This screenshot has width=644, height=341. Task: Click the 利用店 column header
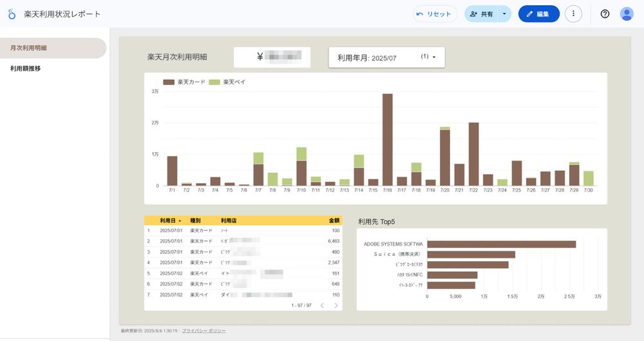coord(229,220)
